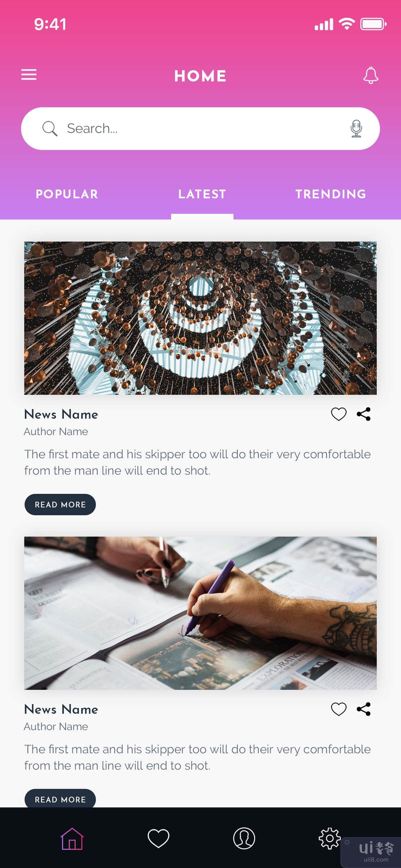
Task: Open settings gear in bottom bar
Action: (329, 838)
